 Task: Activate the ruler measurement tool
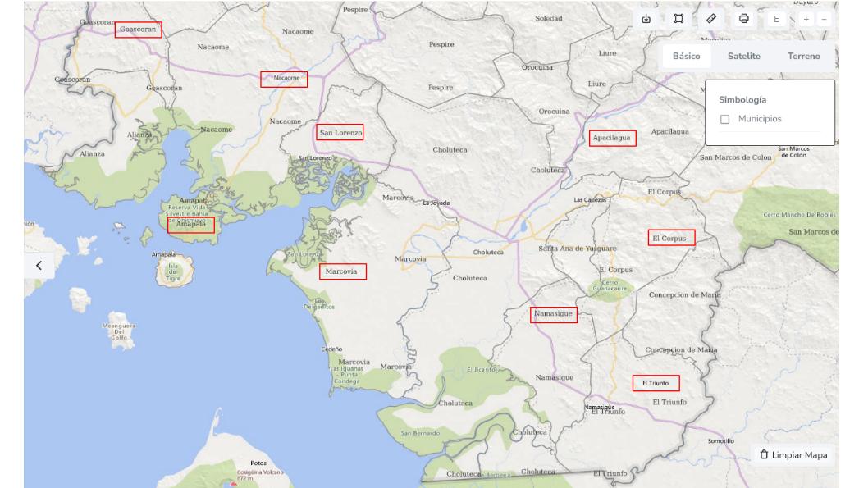711,19
